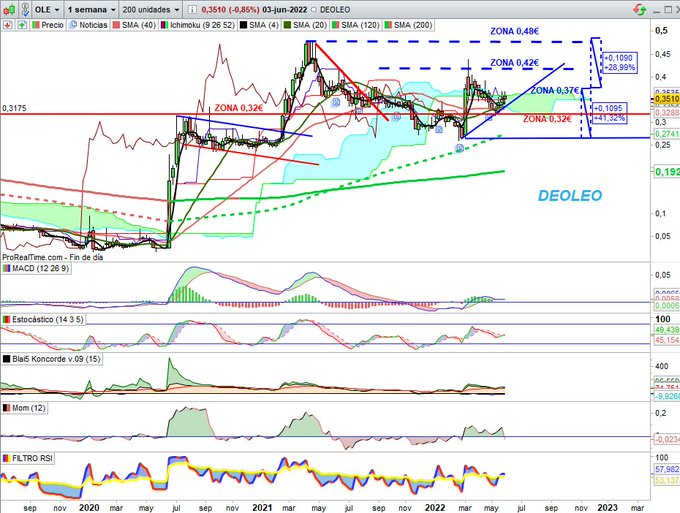Click the Mom (12) panel color icon
This screenshot has height=513, width=680.
tap(7, 408)
